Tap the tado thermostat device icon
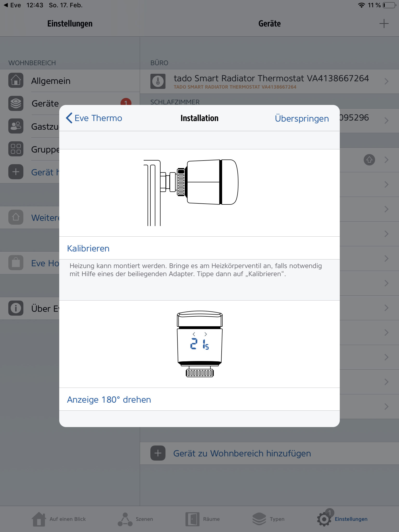This screenshot has width=399, height=532. tap(158, 81)
